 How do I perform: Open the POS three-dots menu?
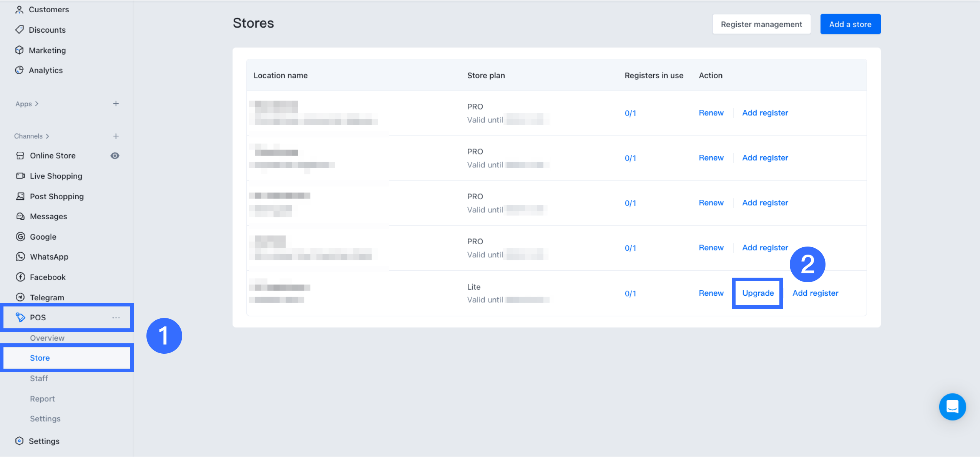point(116,318)
